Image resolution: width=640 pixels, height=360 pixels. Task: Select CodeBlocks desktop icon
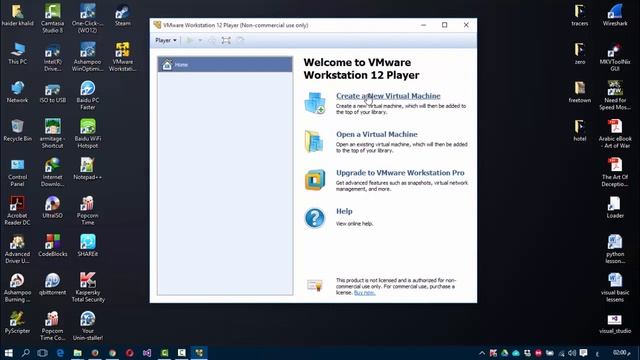(x=53, y=245)
